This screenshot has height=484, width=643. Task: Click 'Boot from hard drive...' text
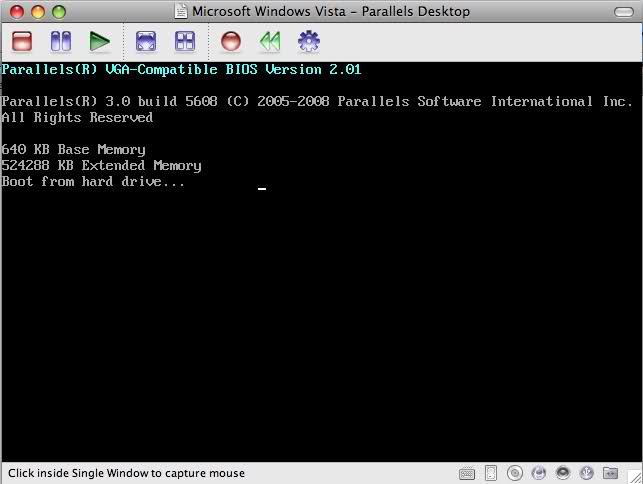coord(93,181)
